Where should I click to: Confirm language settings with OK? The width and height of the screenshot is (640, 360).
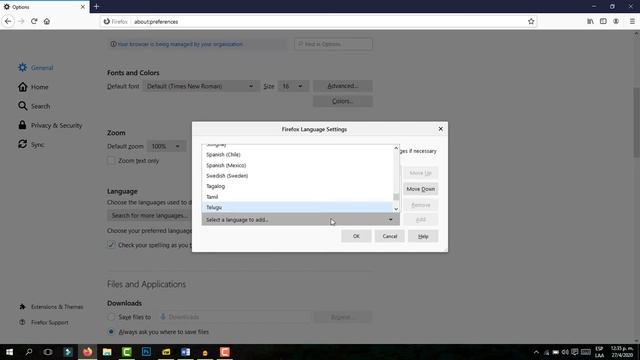(x=356, y=236)
